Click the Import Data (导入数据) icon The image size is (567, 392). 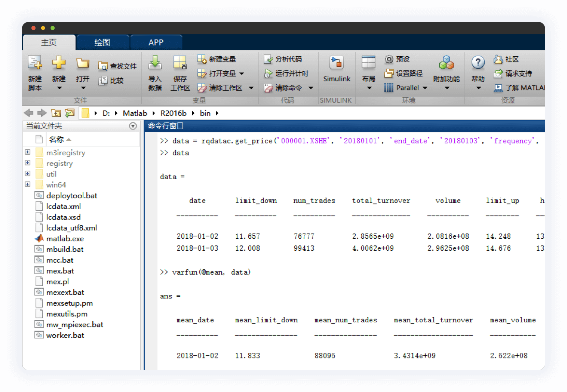pos(155,63)
